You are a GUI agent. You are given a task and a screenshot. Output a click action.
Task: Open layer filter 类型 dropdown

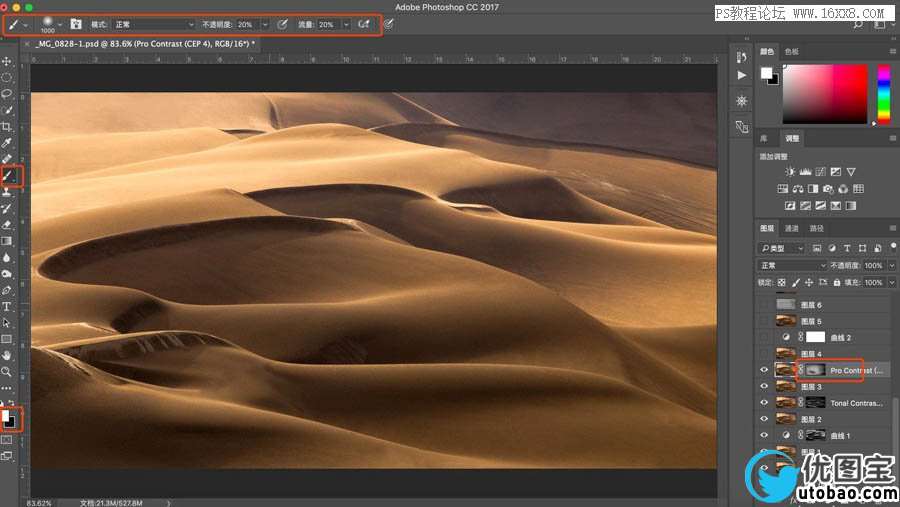(x=782, y=248)
